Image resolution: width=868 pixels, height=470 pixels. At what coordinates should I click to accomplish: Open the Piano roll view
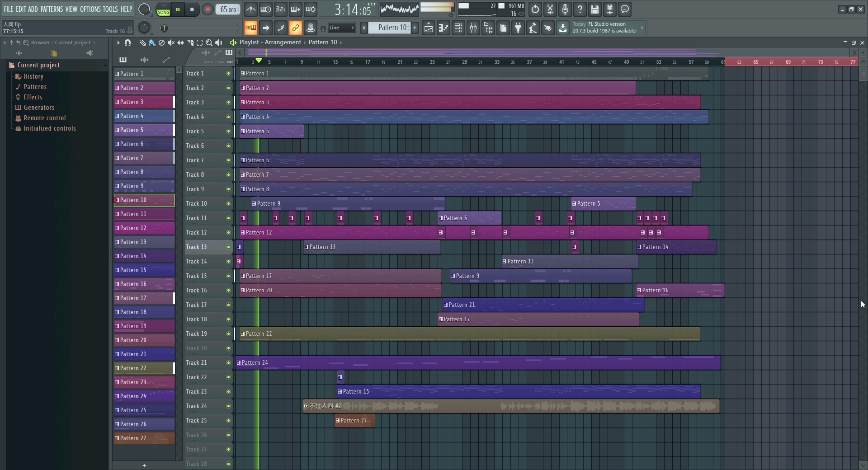click(x=443, y=28)
